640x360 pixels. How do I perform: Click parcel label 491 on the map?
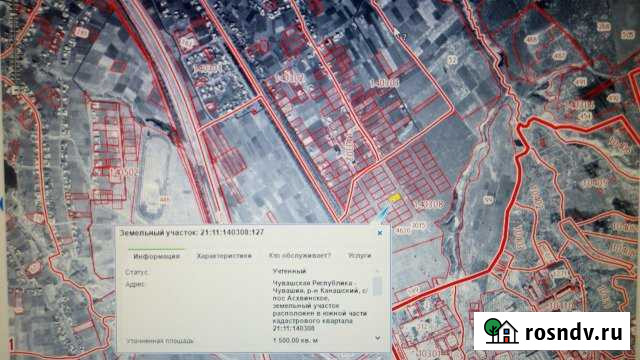(x=580, y=82)
